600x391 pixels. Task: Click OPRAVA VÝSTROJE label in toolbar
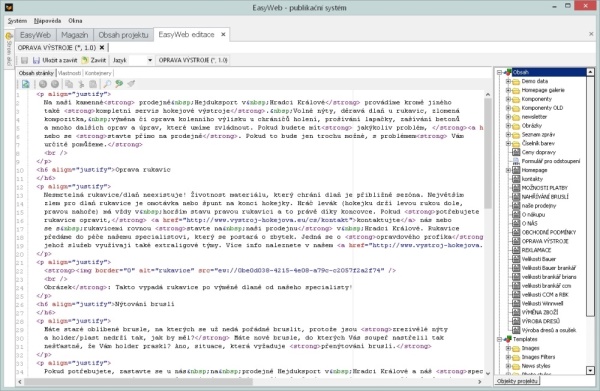tap(193, 60)
